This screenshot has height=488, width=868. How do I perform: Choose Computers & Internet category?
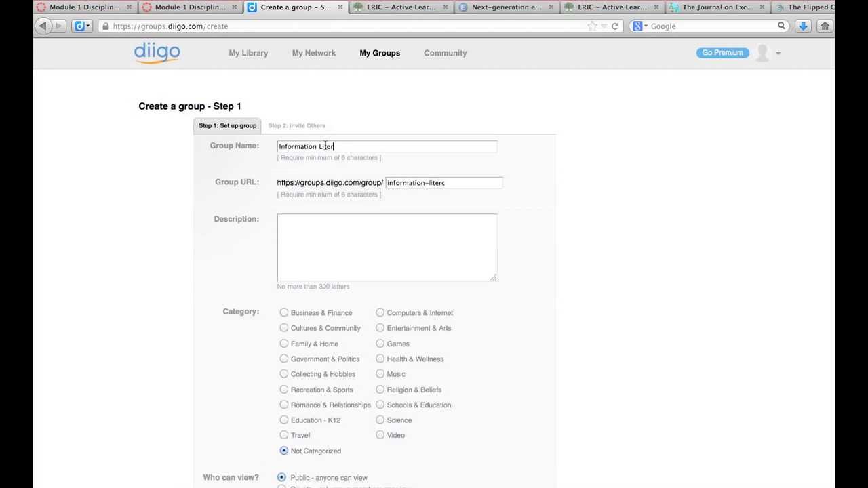pyautogui.click(x=380, y=312)
